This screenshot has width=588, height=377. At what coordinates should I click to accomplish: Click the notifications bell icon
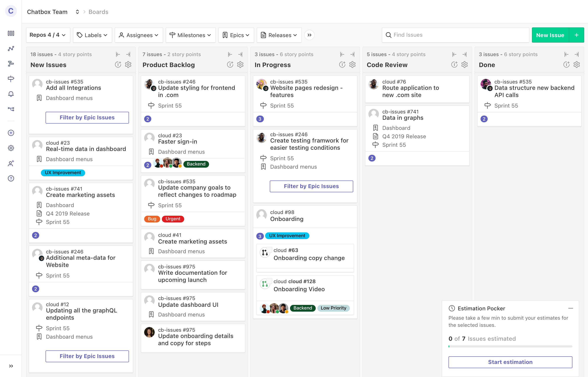pos(11,94)
